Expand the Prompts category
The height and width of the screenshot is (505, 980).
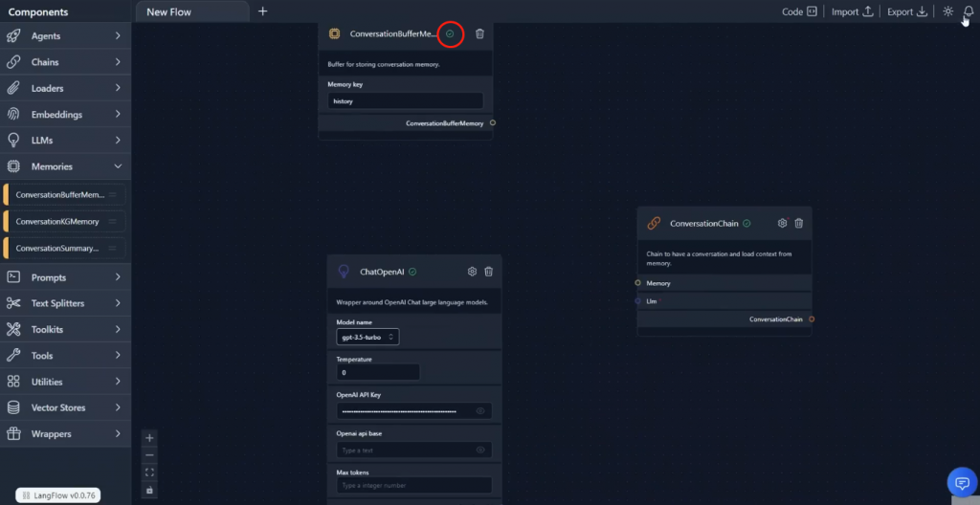tap(118, 276)
